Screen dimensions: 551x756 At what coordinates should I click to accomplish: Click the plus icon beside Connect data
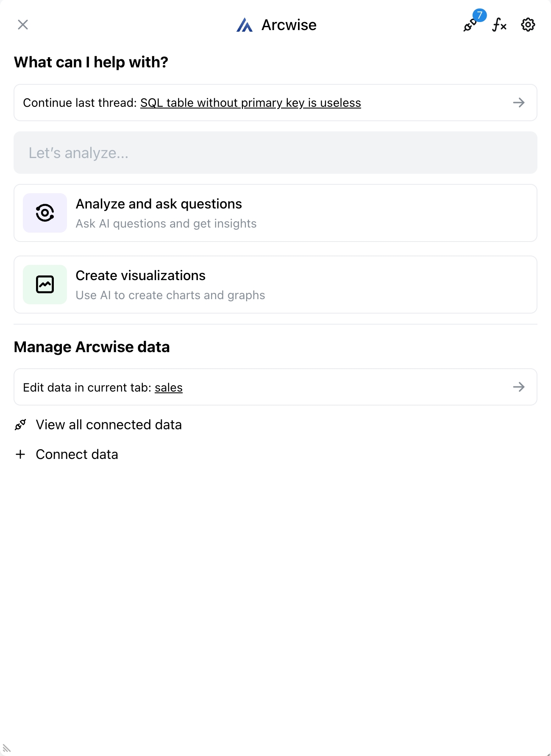(x=20, y=454)
